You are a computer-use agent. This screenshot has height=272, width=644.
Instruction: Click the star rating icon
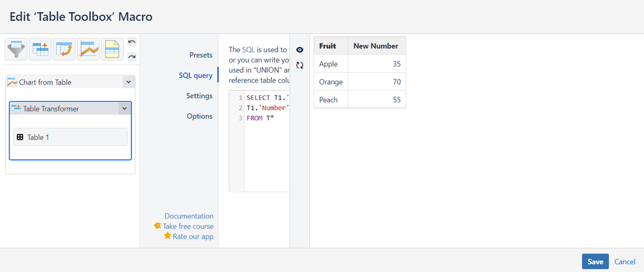pos(167,236)
